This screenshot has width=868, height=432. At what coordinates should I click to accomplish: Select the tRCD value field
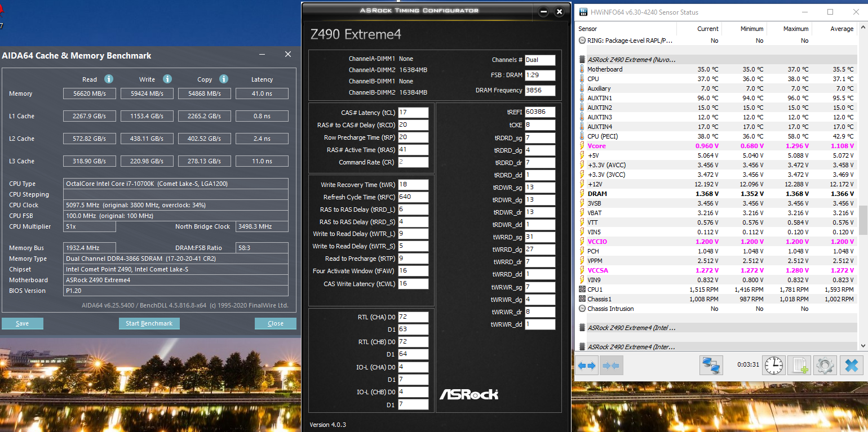pos(413,125)
